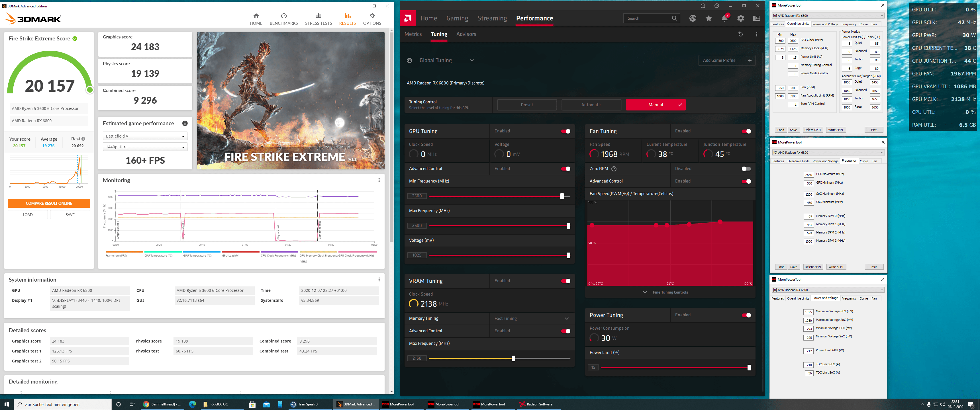
Task: Enable Zero RPM switch
Action: coord(746,169)
